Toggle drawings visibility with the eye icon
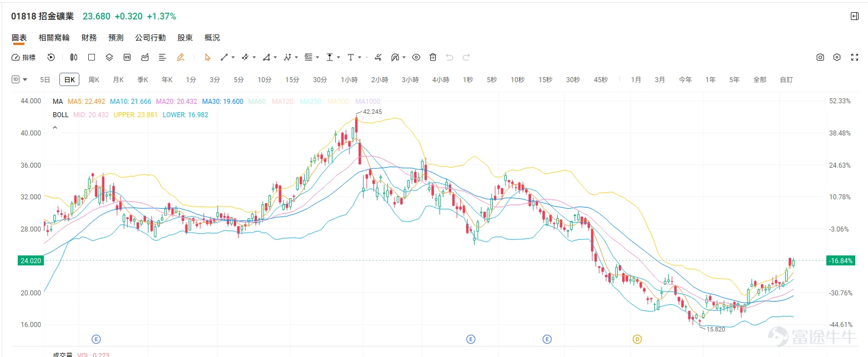 [416, 57]
